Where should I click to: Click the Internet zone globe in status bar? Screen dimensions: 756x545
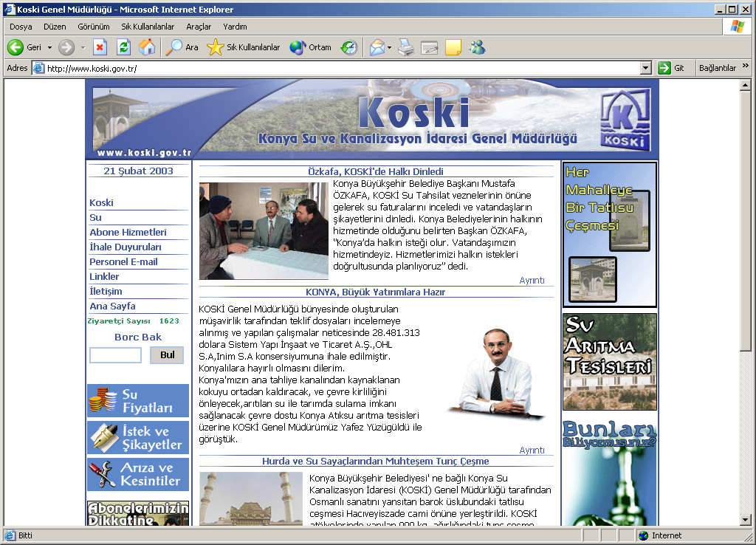(x=643, y=535)
